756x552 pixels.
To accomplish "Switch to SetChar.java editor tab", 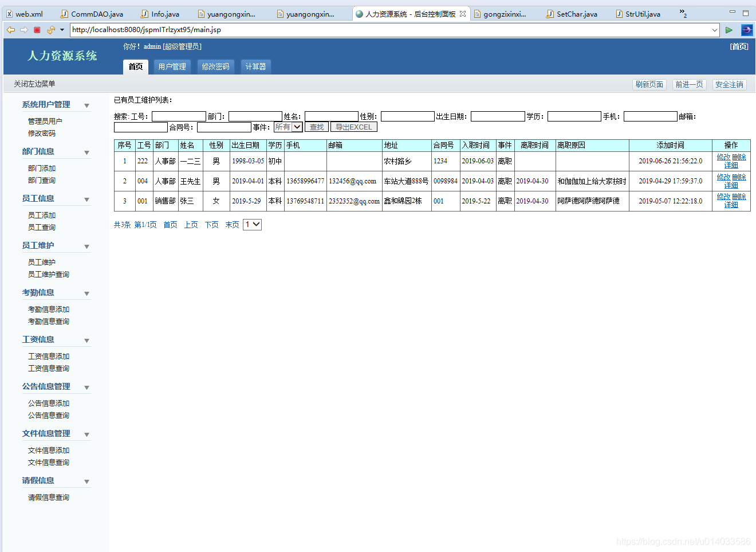I will pyautogui.click(x=572, y=14).
